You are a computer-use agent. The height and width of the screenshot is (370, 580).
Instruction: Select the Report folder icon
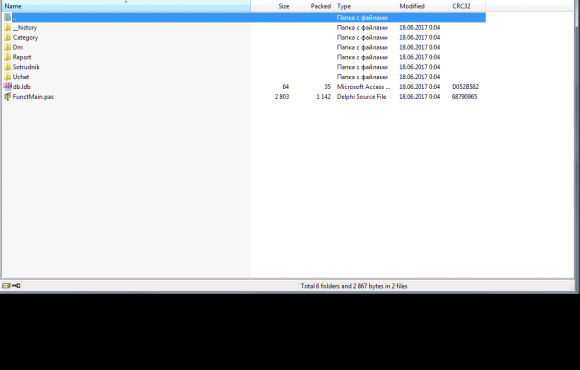7,57
